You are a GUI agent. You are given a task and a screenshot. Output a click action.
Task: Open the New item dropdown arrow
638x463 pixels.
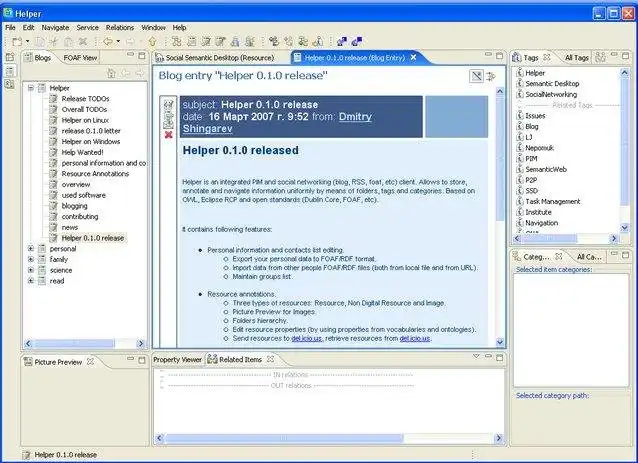coord(27,41)
